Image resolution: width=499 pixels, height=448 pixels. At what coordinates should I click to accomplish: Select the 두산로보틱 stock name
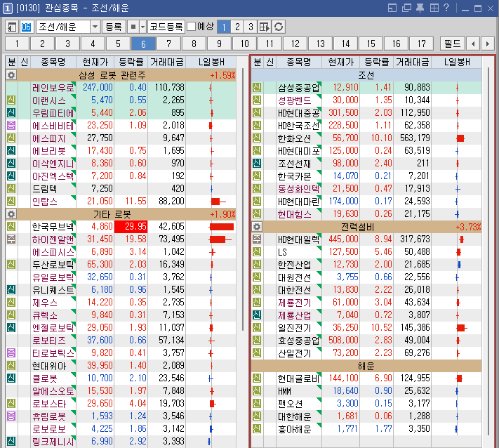click(53, 264)
